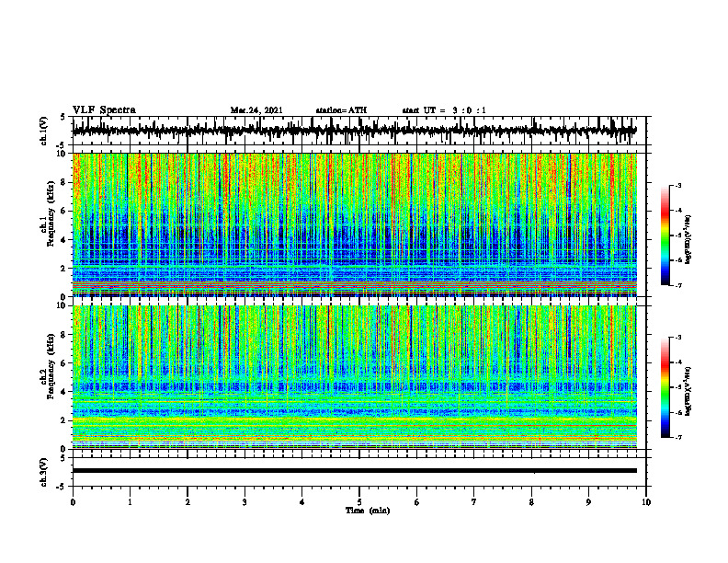Click the ch.1 color scale bar
Image resolution: width=728 pixels, height=563 pixels.
click(x=665, y=236)
